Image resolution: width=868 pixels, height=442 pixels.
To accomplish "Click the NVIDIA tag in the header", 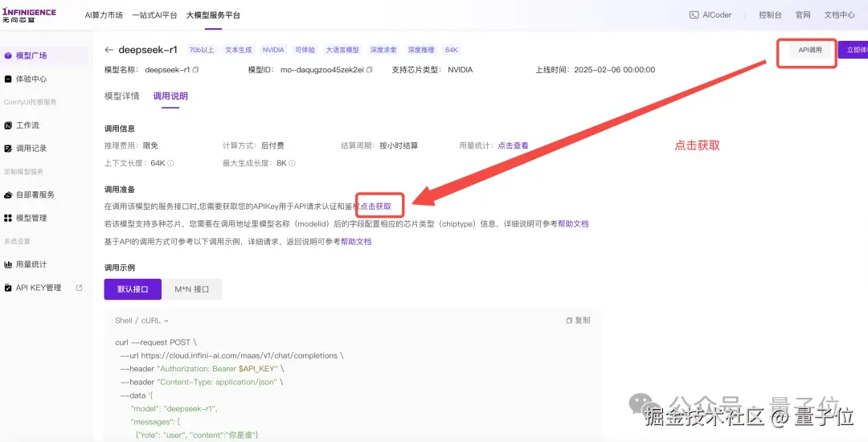I will point(273,50).
